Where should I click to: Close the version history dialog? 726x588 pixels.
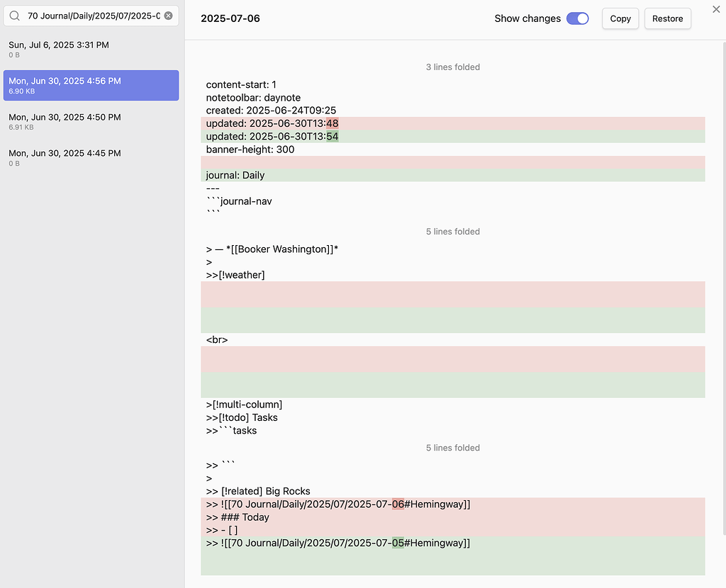(716, 10)
